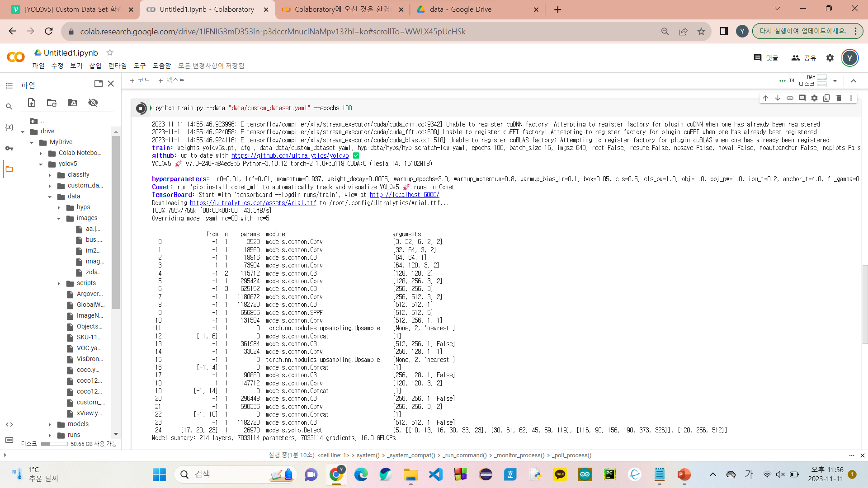The width and height of the screenshot is (868, 488).
Task: Refresh the file browser folder view
Action: (x=52, y=103)
